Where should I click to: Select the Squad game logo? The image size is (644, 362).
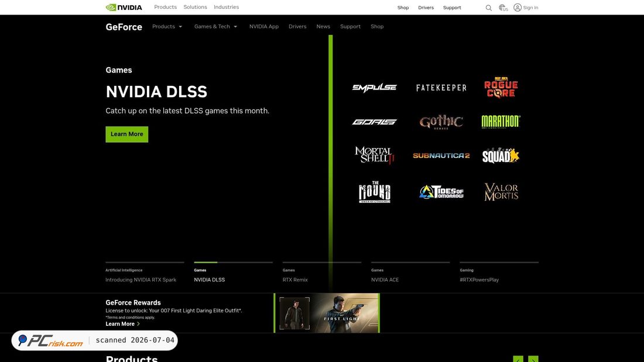click(501, 156)
